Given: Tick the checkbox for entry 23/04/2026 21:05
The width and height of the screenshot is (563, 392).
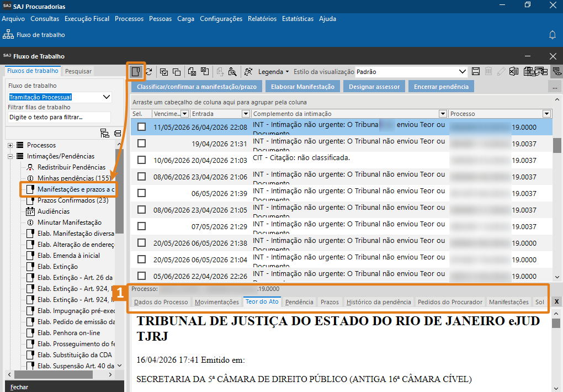Looking at the screenshot, I should point(142,209).
